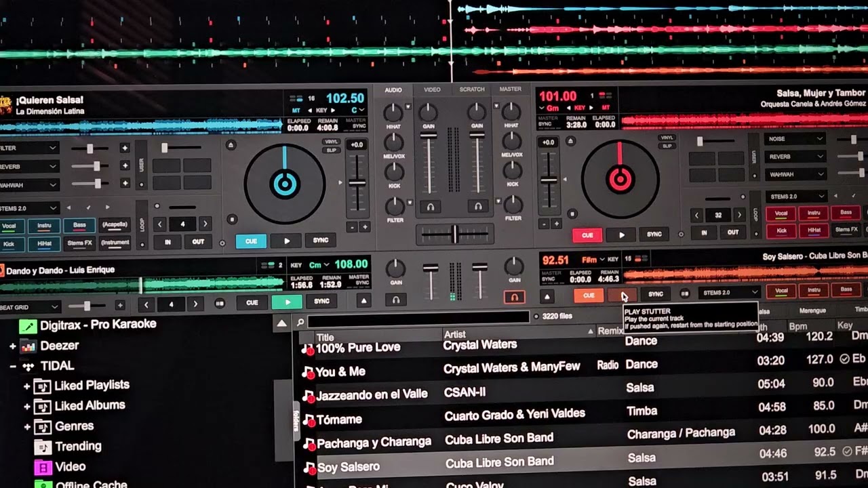Set loop IN on the red deck
Screen dimensions: 868x488
pyautogui.click(x=704, y=232)
